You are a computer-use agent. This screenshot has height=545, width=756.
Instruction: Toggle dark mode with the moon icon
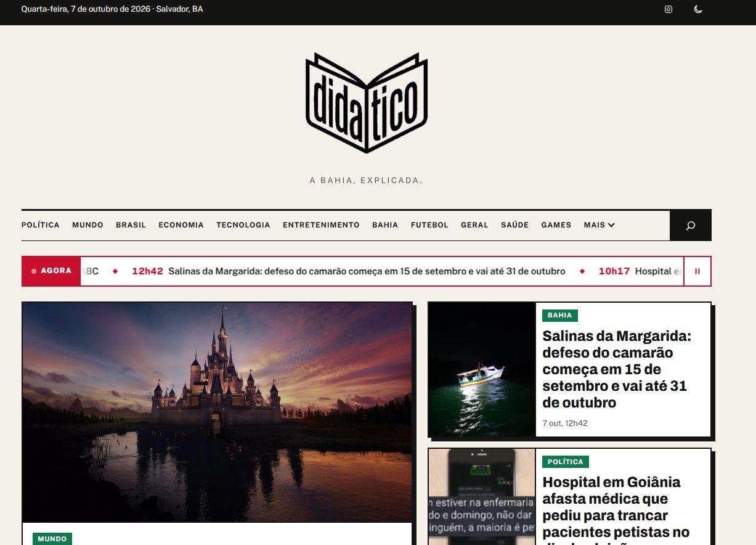pyautogui.click(x=698, y=9)
